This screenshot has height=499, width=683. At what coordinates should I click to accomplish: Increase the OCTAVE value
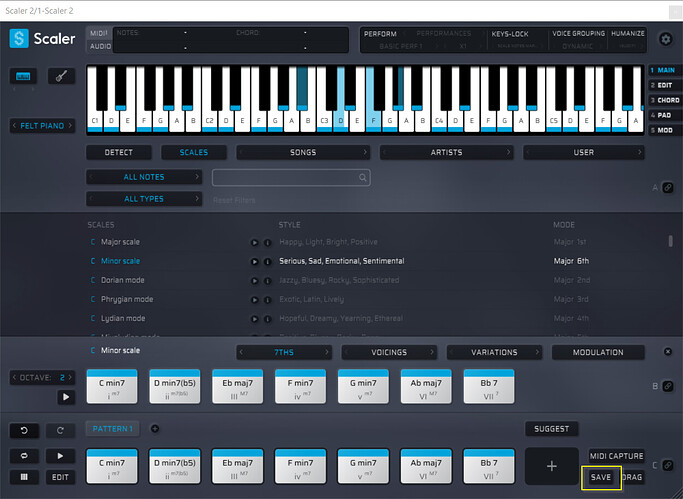click(70, 378)
